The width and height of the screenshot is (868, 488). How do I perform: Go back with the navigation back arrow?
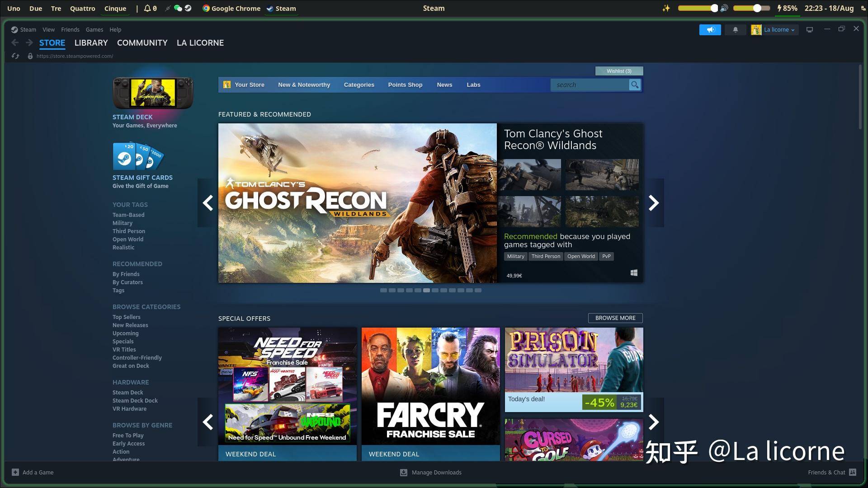point(15,42)
